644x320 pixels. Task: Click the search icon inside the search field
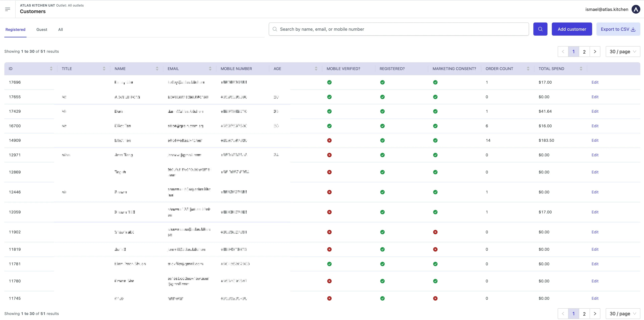(275, 29)
